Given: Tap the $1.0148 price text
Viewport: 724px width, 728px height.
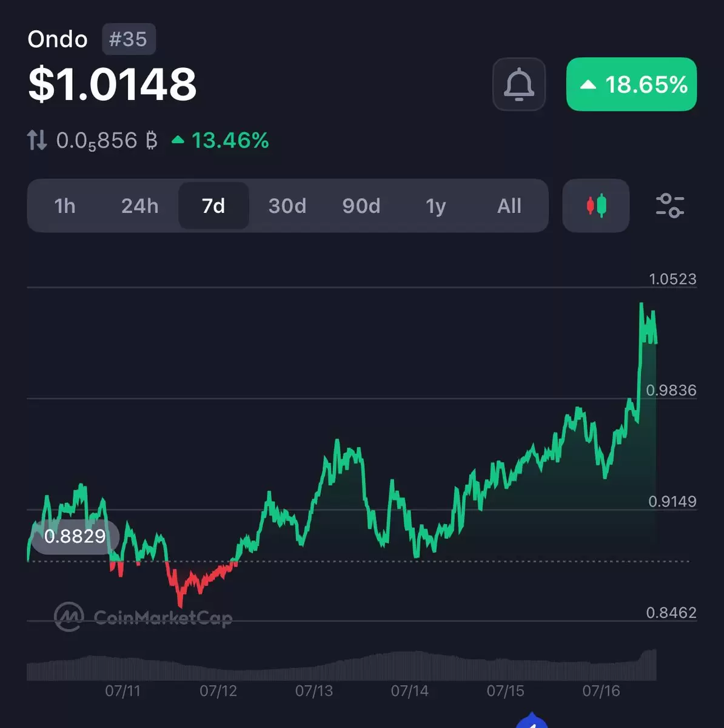Looking at the screenshot, I should click(112, 84).
